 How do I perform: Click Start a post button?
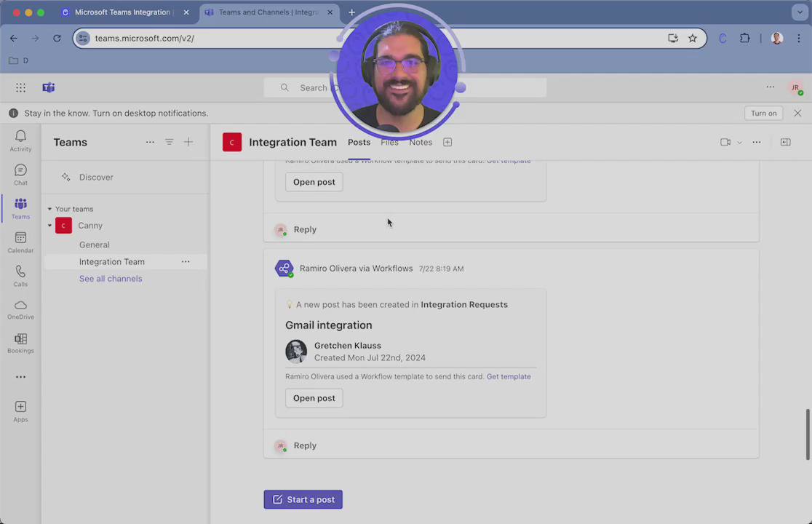(x=303, y=499)
